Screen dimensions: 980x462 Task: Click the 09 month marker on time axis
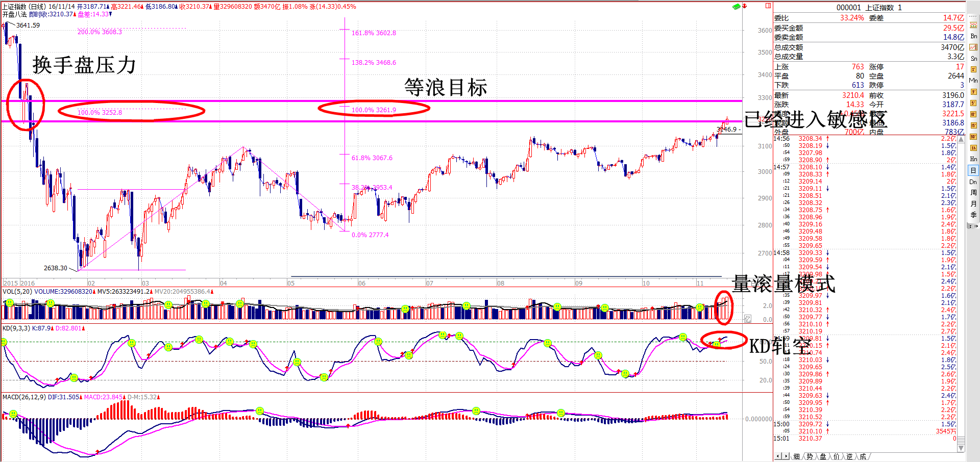pyautogui.click(x=579, y=283)
